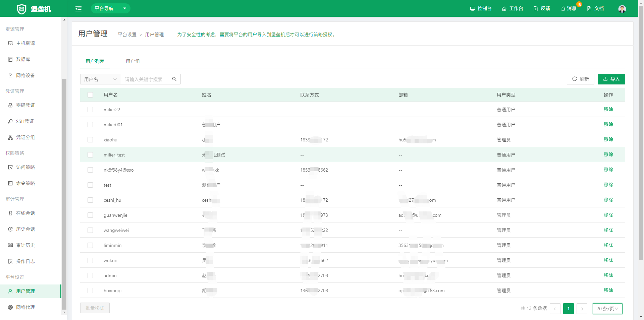Open 主机资源 in the sidebar
Screen dimensions: 644x320
(x=31, y=43)
